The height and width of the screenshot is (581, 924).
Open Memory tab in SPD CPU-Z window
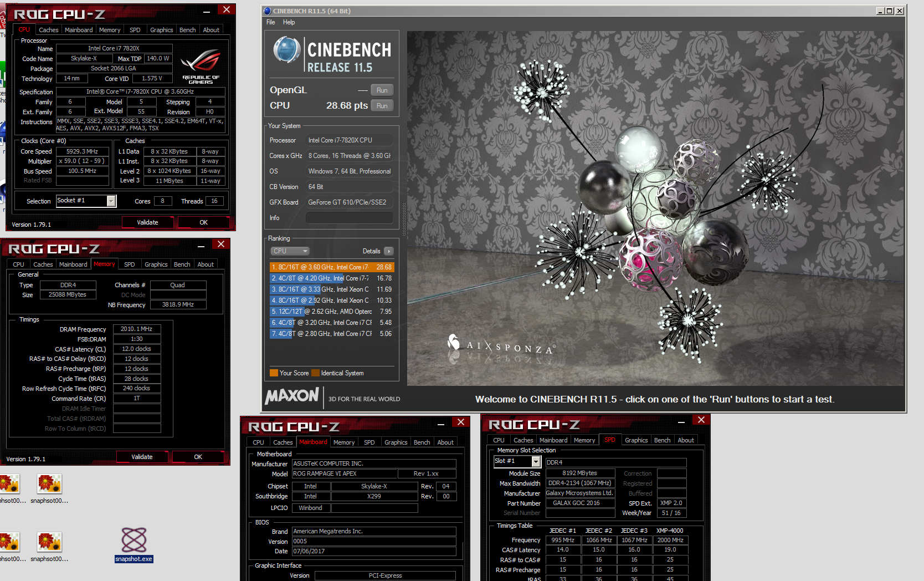click(584, 440)
